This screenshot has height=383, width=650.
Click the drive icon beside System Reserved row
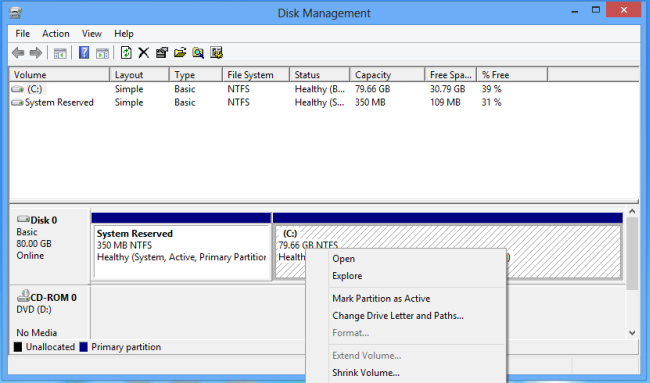tap(17, 102)
